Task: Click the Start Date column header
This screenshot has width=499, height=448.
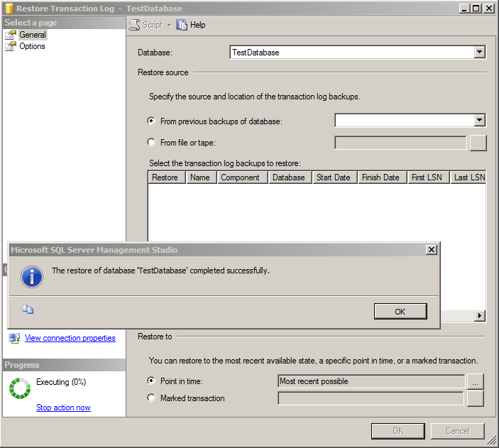Action: [x=335, y=177]
